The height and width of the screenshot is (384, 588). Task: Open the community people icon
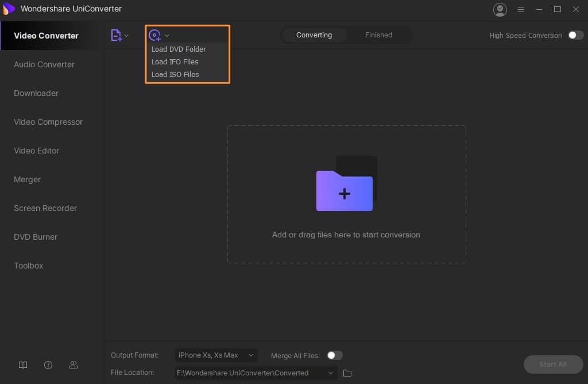73,365
